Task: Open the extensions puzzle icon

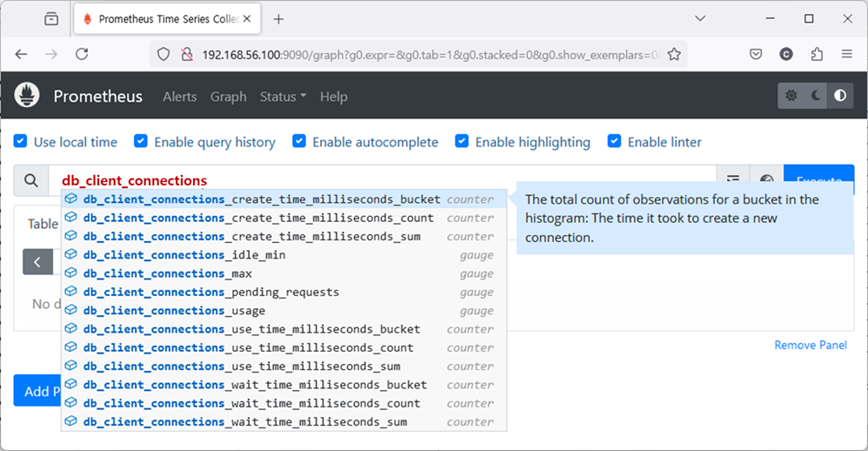Action: click(x=817, y=54)
